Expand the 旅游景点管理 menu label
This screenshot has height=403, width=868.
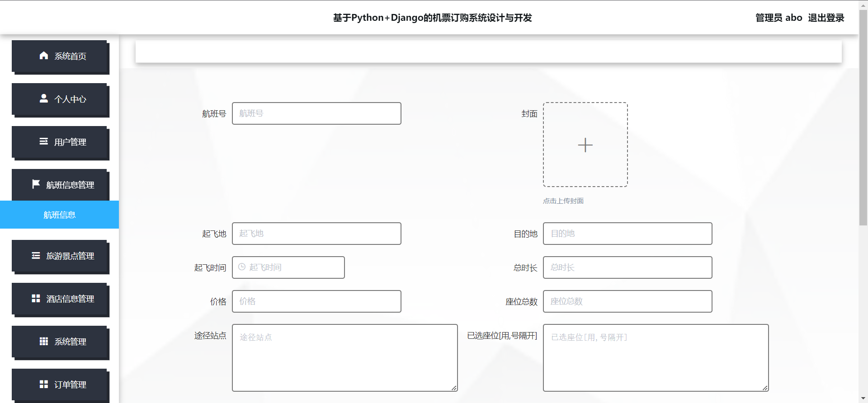[70, 256]
